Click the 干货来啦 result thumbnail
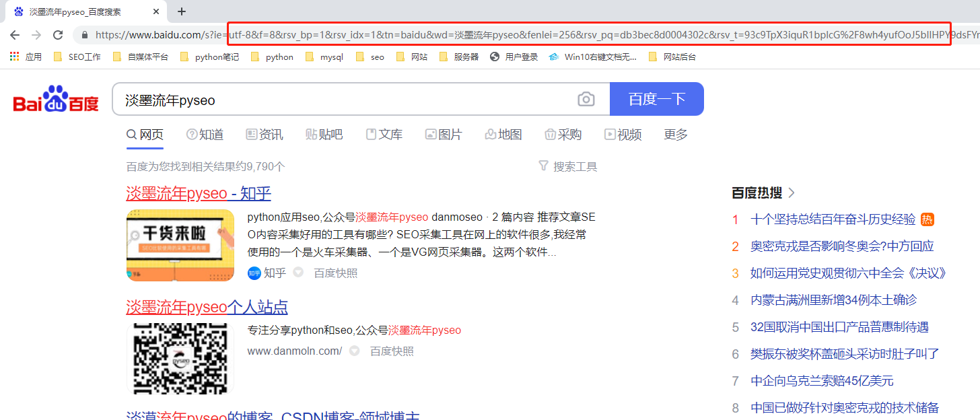 [180, 245]
